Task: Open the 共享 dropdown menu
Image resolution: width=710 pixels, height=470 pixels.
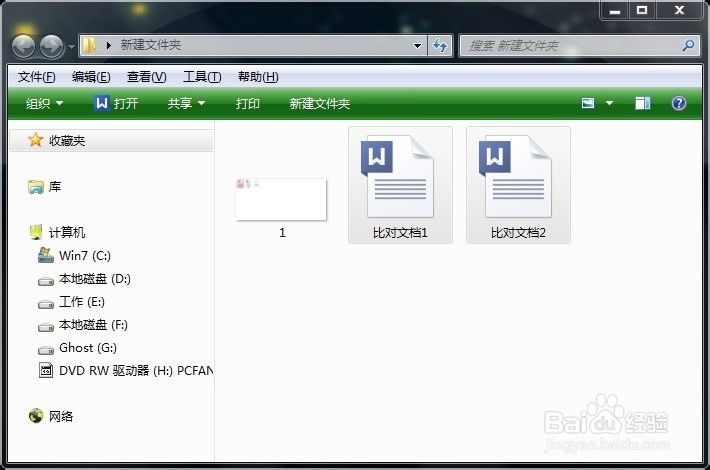Action: pos(186,104)
